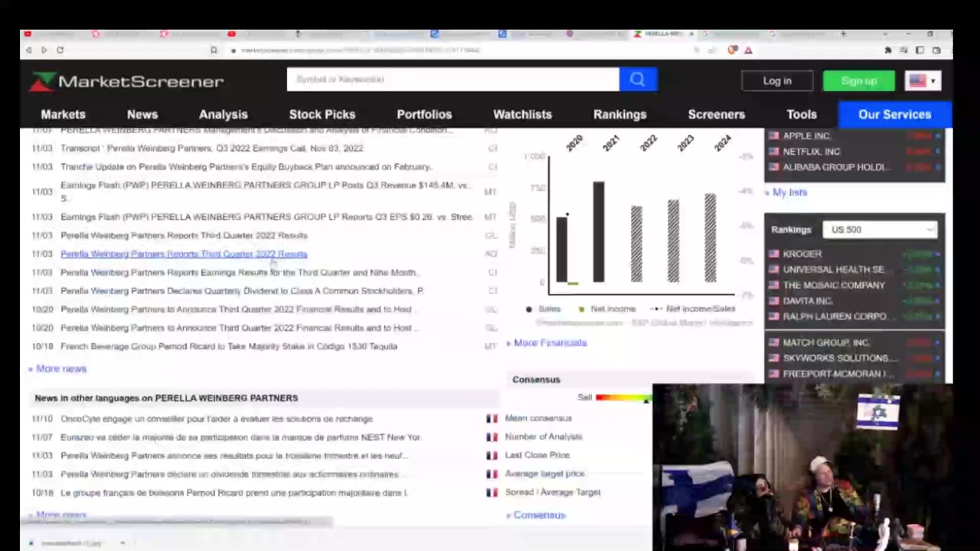This screenshot has width=980, height=551.
Task: Open the site language flag dropdown
Action: point(923,81)
